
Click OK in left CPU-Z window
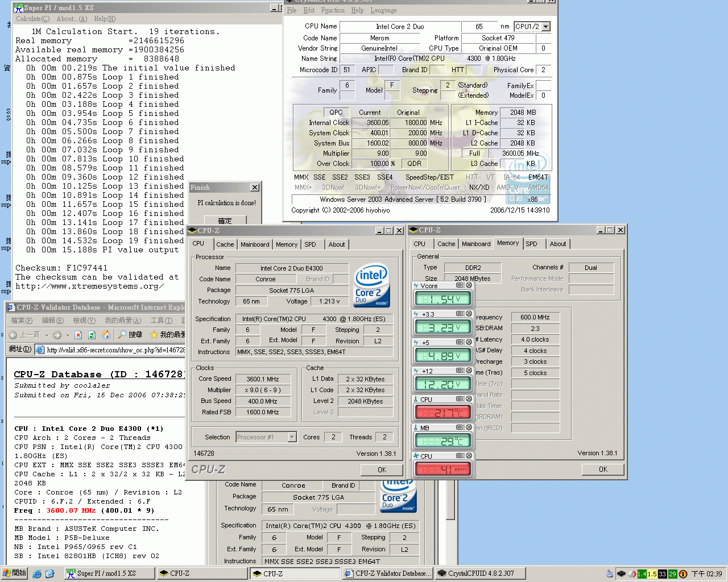[382, 470]
